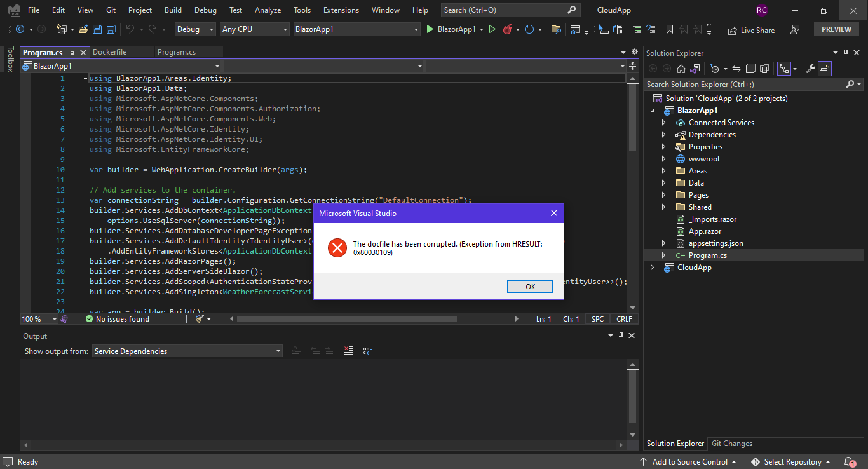The width and height of the screenshot is (868, 469).
Task: Toggle Preview Selected Items icon
Action: tap(825, 69)
